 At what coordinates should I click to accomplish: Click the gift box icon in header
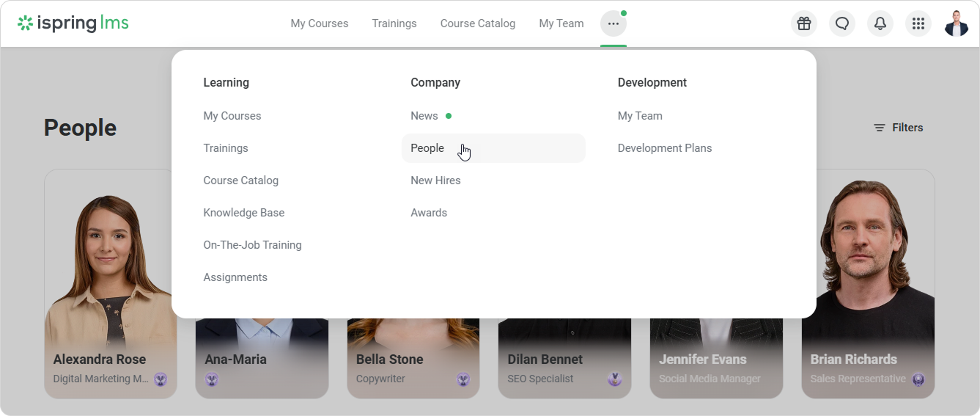tap(804, 23)
